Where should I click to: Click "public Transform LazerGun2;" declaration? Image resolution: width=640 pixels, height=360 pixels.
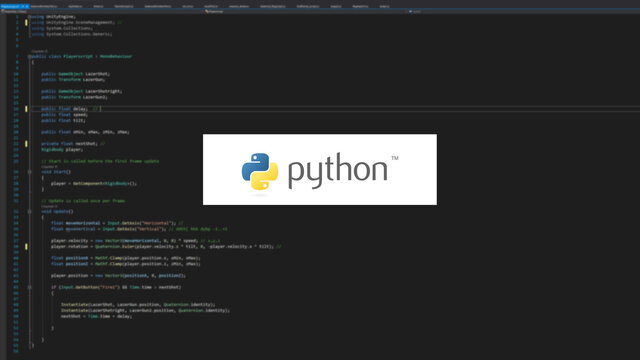[x=74, y=97]
